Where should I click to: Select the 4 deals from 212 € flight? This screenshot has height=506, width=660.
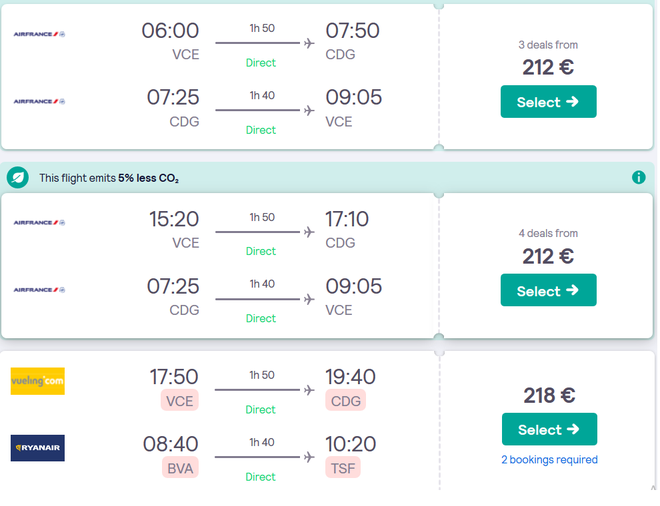[x=548, y=290]
